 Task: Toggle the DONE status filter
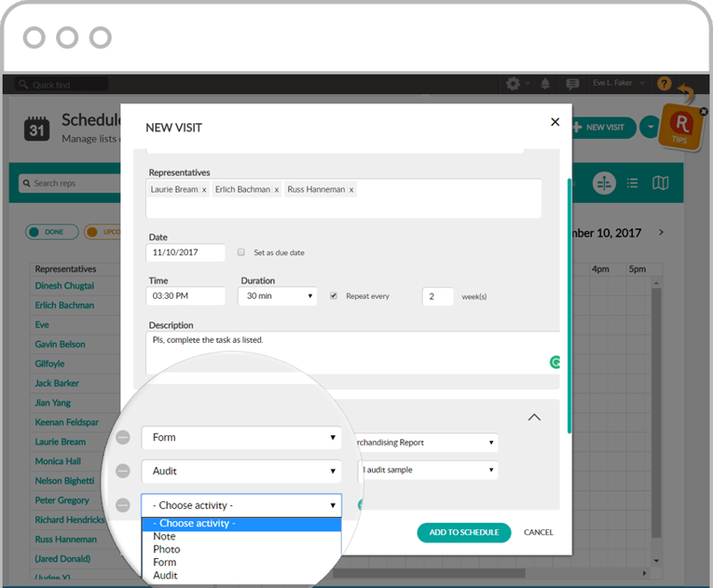tap(51, 232)
